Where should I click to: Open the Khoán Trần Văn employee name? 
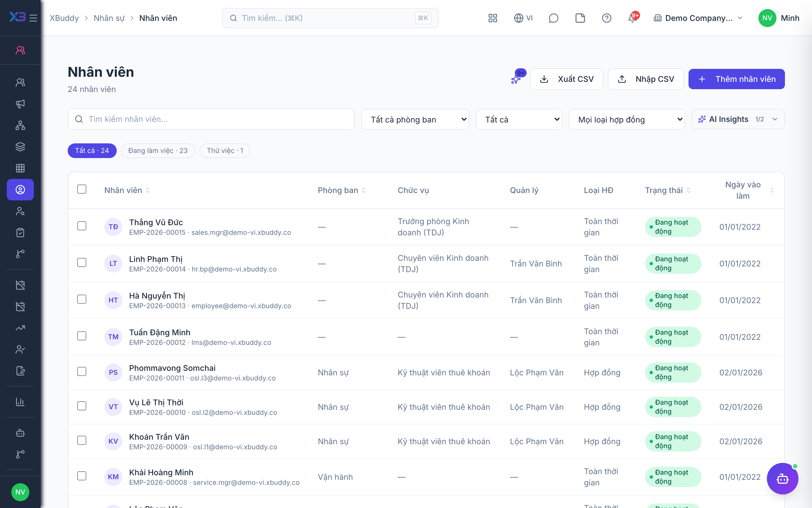click(159, 437)
